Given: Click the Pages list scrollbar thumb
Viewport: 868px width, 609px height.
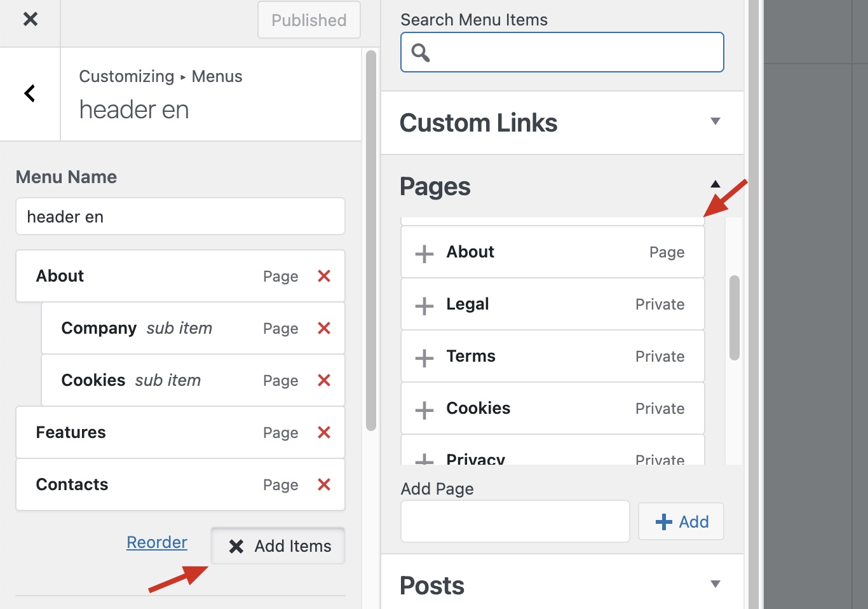Looking at the screenshot, I should tap(735, 317).
